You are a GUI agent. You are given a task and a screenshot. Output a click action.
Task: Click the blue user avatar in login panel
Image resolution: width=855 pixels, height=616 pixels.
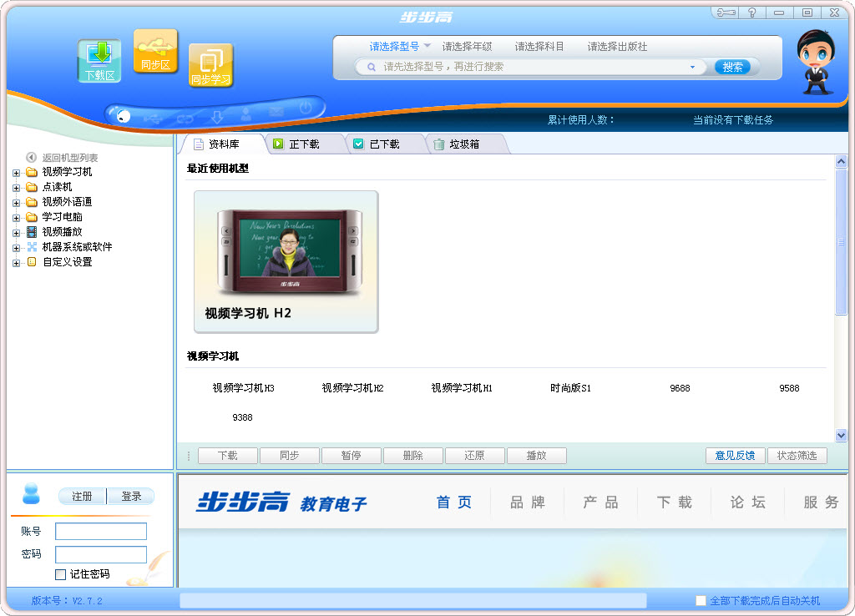(x=31, y=493)
